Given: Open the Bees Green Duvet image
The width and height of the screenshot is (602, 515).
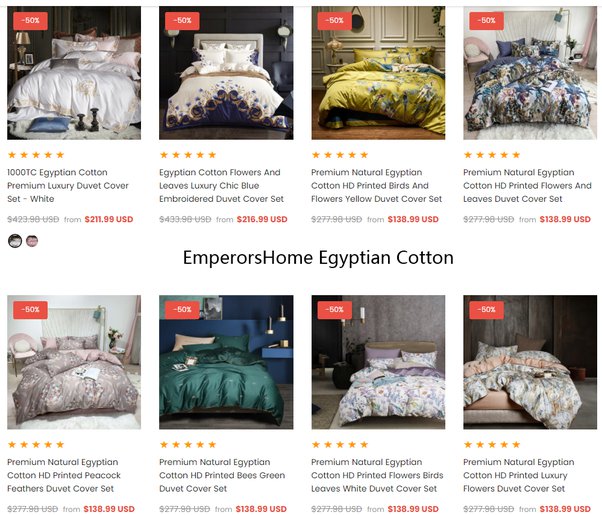Looking at the screenshot, I should [x=226, y=362].
